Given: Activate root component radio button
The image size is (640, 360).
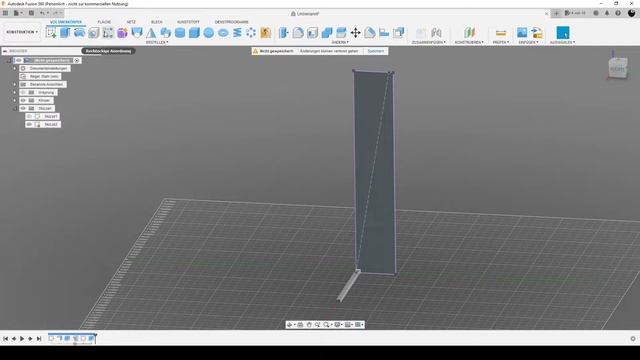Looking at the screenshot, I should (77, 60).
